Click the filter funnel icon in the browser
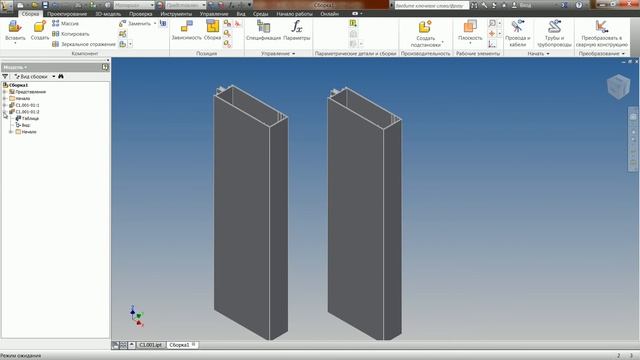This screenshot has height=360, width=640. coord(5,76)
